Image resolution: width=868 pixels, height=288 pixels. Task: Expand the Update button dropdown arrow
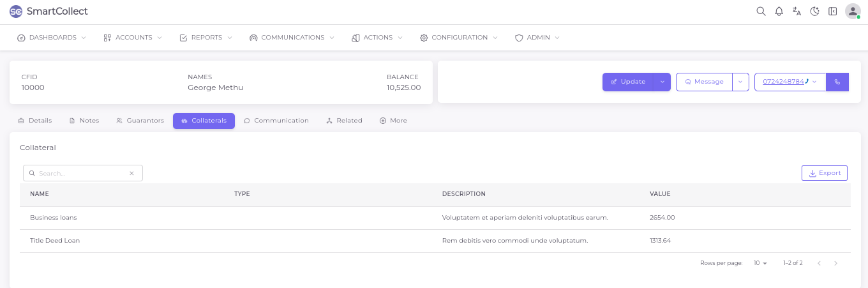tap(662, 82)
